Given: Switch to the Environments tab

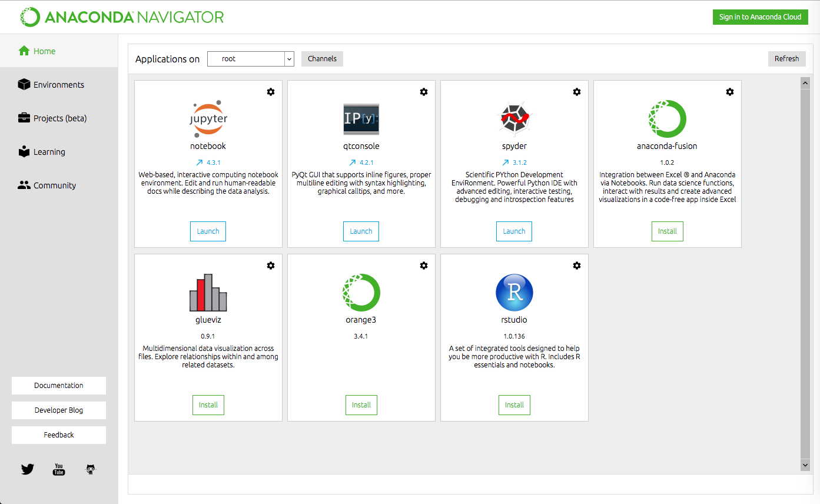Looking at the screenshot, I should 59,85.
